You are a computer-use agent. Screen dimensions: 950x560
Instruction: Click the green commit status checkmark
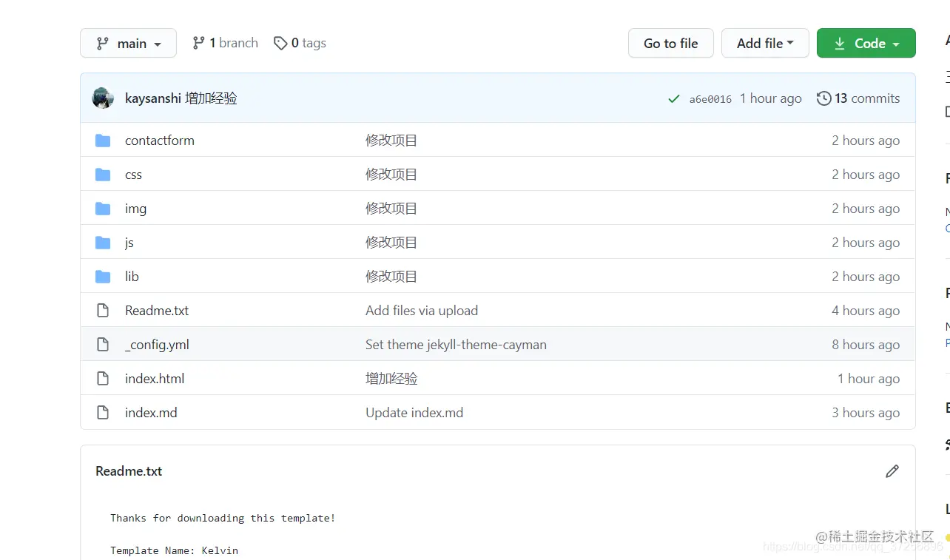pos(673,98)
